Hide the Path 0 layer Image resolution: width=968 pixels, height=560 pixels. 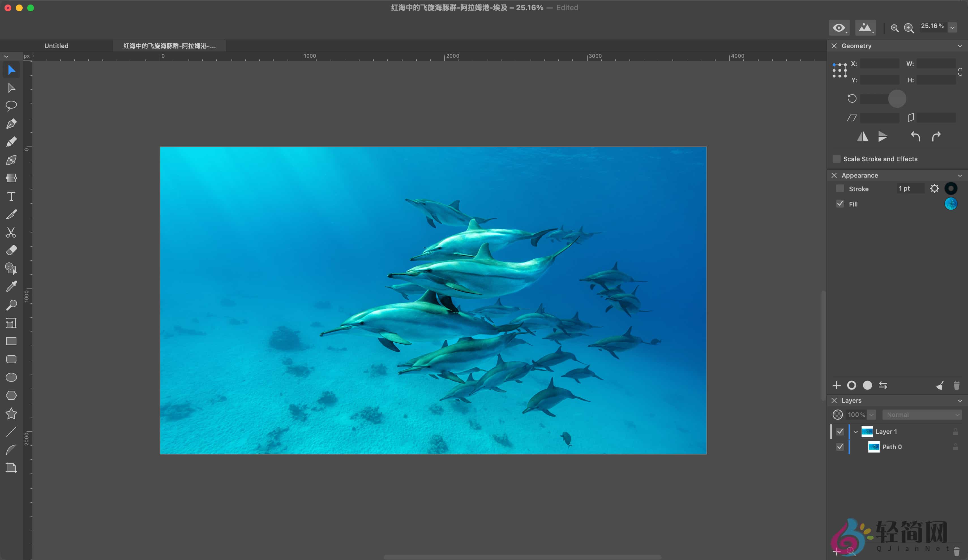coord(840,447)
